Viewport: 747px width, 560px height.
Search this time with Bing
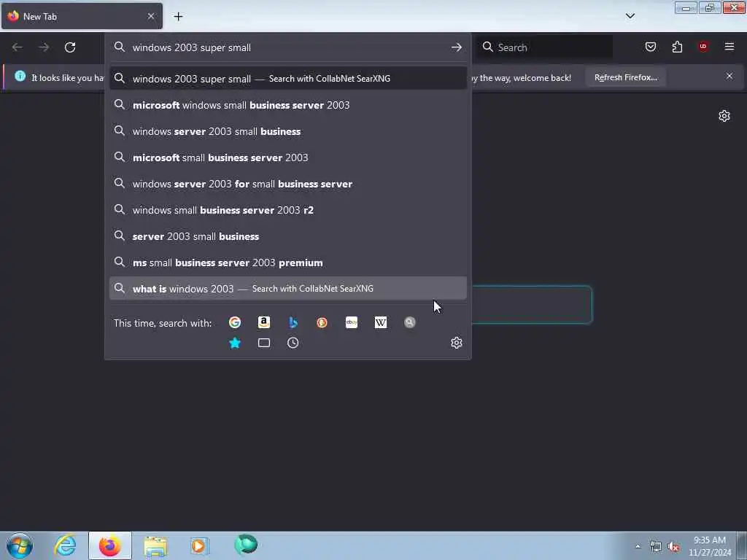293,322
